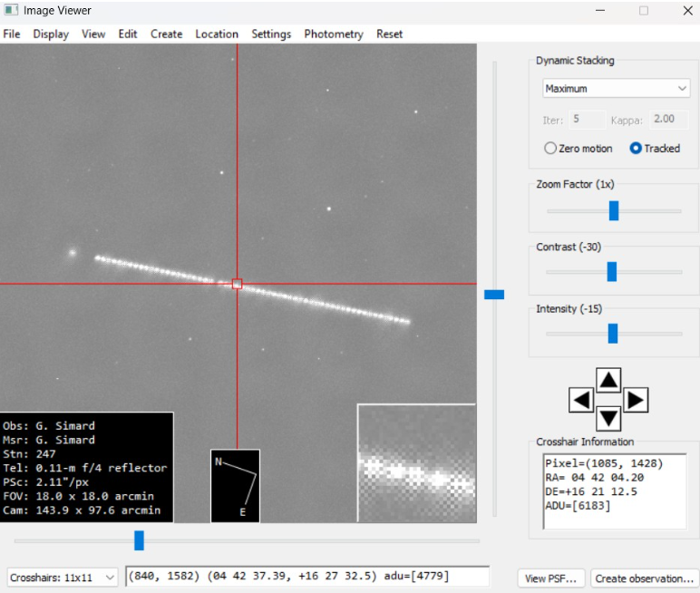Open the Display menu

click(x=51, y=34)
